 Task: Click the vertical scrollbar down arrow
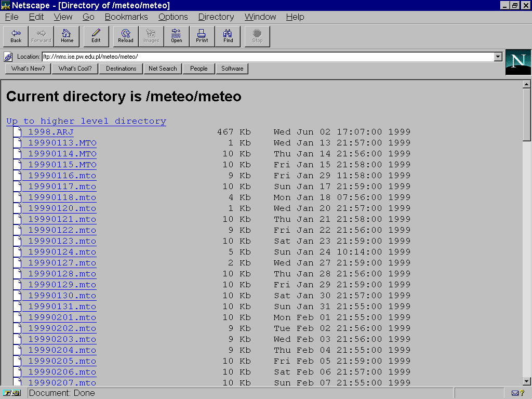coord(527,381)
